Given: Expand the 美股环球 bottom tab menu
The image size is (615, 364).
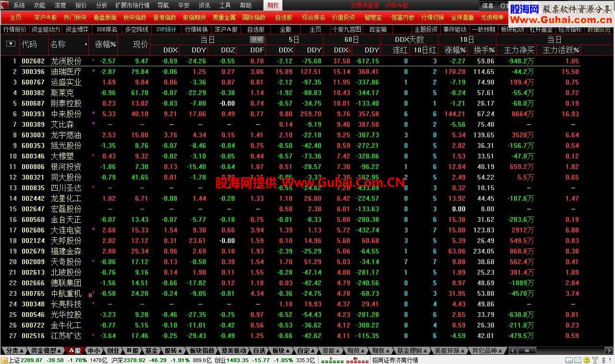Looking at the screenshot, I should tap(449, 351).
